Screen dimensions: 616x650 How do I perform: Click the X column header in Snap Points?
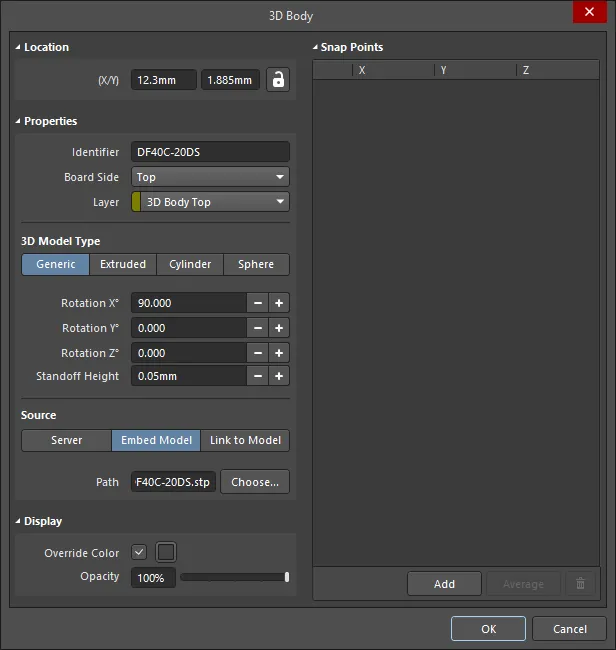pos(393,70)
